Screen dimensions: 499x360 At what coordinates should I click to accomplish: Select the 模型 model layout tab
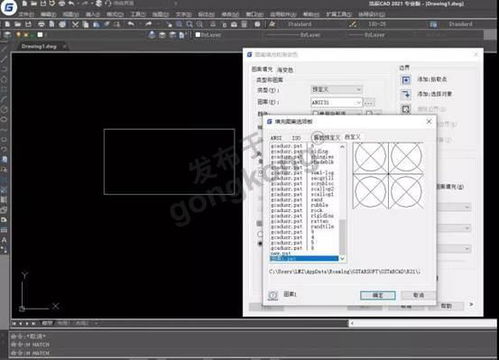tap(46, 323)
